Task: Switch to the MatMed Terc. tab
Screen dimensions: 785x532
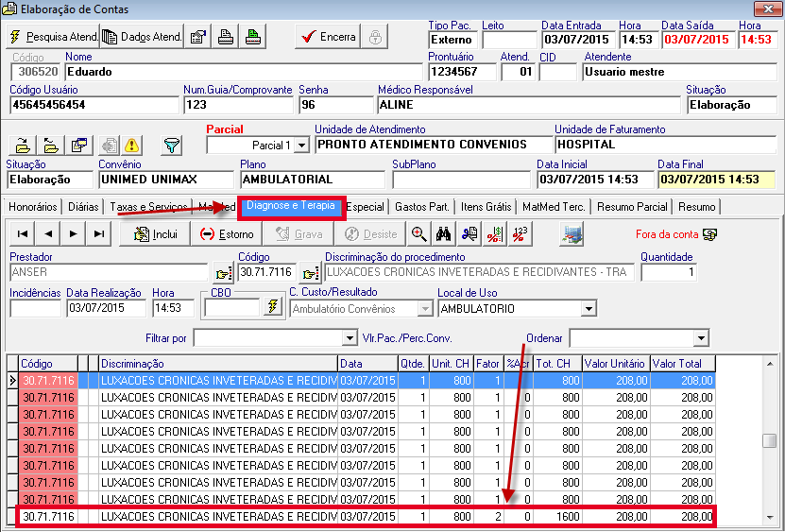Action: (554, 206)
